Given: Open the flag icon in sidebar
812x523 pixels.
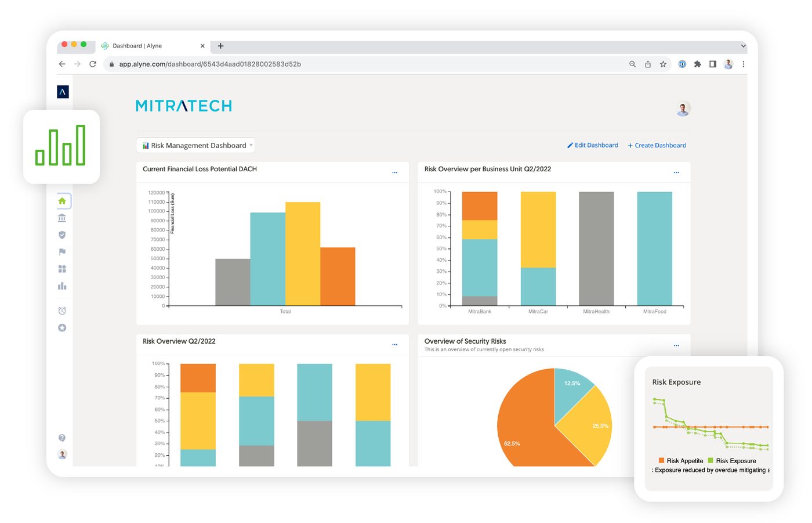Looking at the screenshot, I should point(62,252).
